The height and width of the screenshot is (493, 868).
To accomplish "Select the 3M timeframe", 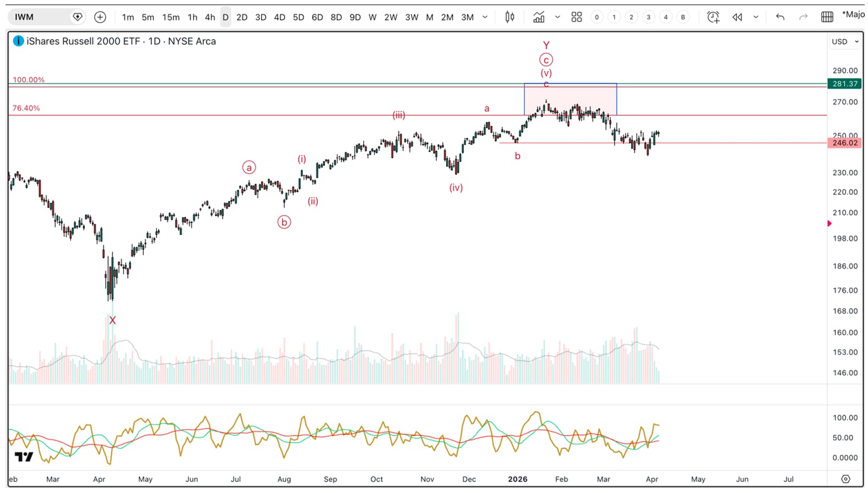I will 467,17.
